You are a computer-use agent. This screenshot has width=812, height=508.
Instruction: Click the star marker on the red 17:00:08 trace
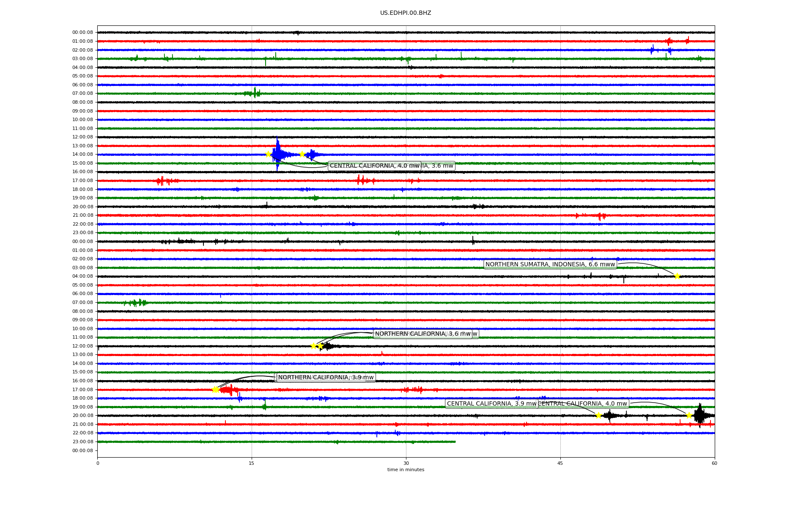coord(215,389)
